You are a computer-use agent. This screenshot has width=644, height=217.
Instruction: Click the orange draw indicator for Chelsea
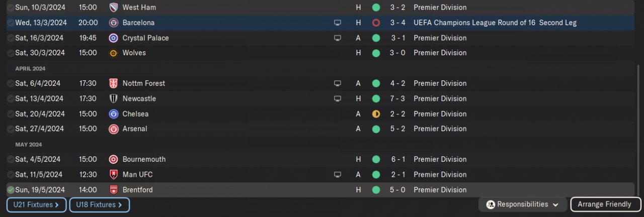(376, 114)
